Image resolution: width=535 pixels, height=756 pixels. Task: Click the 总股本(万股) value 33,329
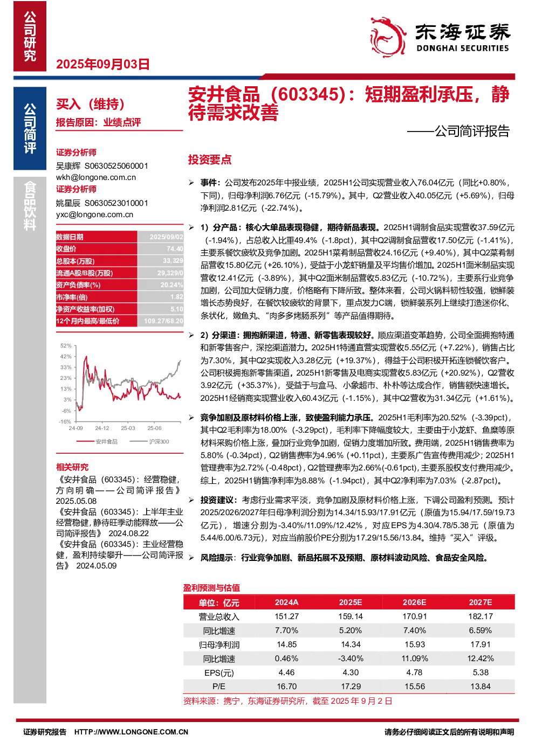pos(173,261)
